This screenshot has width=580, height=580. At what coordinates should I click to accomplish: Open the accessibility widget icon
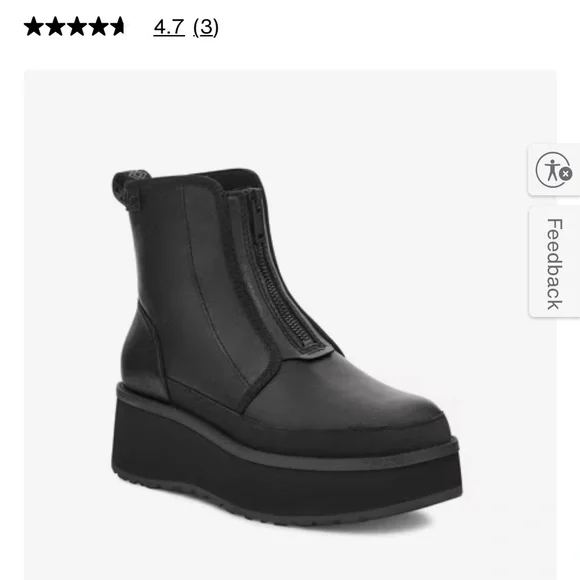pyautogui.click(x=553, y=170)
